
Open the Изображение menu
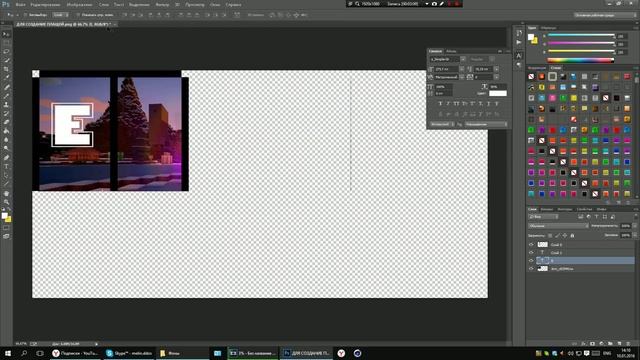tap(79, 4)
